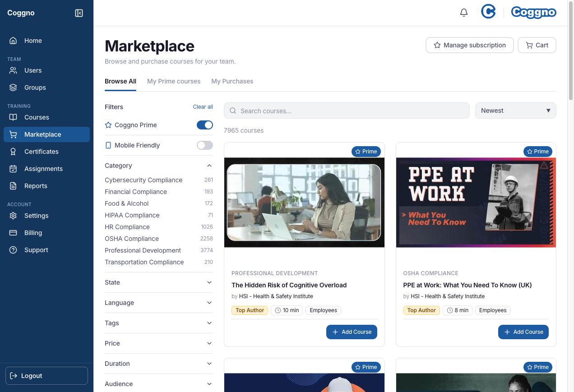Open PPE at Work: What You Need title
This screenshot has width=574, height=392.
pos(468,285)
